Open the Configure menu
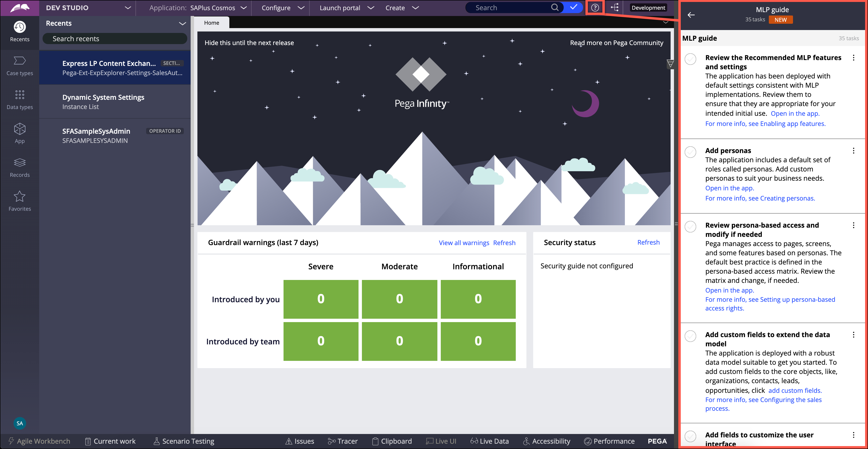The width and height of the screenshot is (868, 449). point(283,8)
